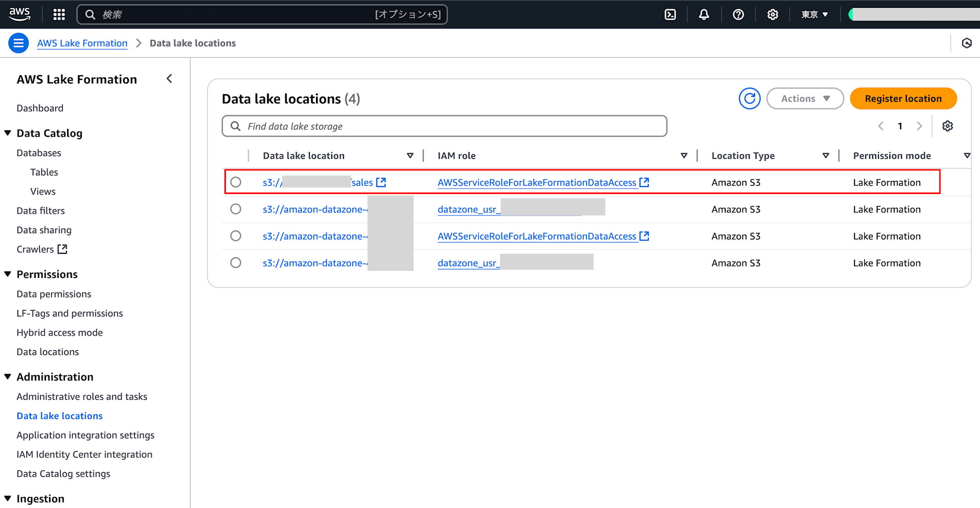This screenshot has width=980, height=508.
Task: Open the Actions dropdown
Action: [805, 98]
